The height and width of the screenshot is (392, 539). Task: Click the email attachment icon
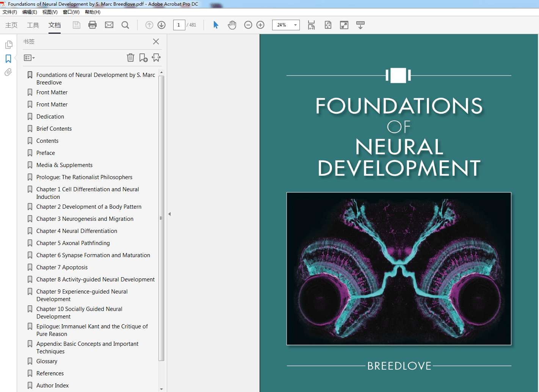click(x=109, y=25)
